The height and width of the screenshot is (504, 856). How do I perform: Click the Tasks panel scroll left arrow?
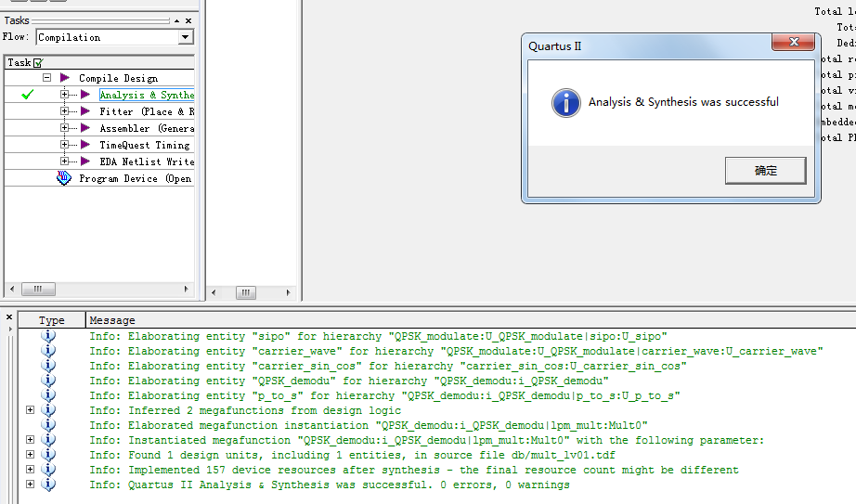point(12,289)
